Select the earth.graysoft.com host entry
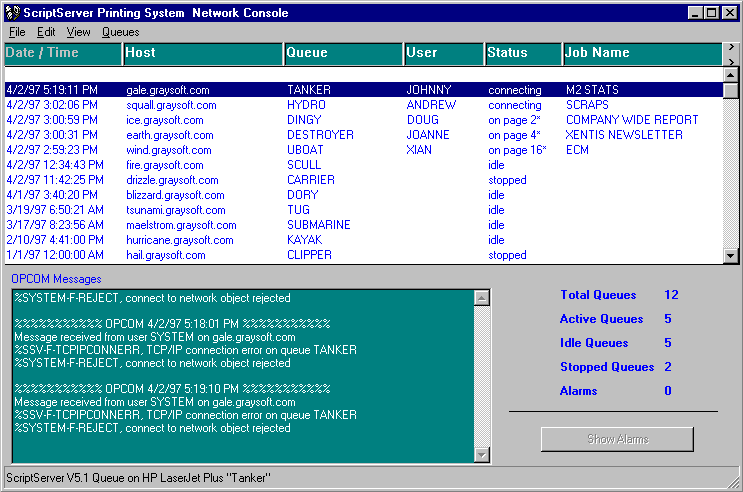743x492 pixels. click(170, 136)
